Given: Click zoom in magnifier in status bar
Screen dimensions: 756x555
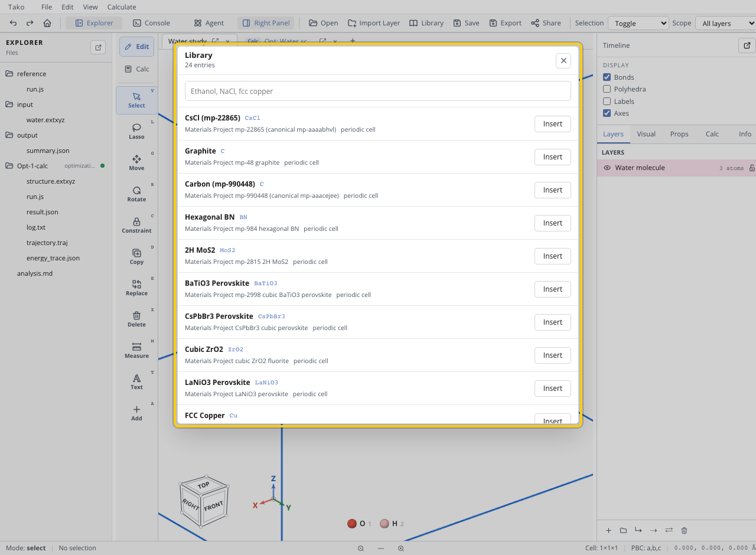Looking at the screenshot, I should coord(401,549).
